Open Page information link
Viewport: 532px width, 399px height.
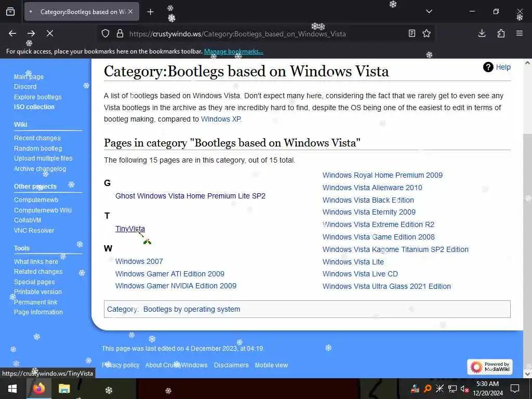[x=38, y=312]
